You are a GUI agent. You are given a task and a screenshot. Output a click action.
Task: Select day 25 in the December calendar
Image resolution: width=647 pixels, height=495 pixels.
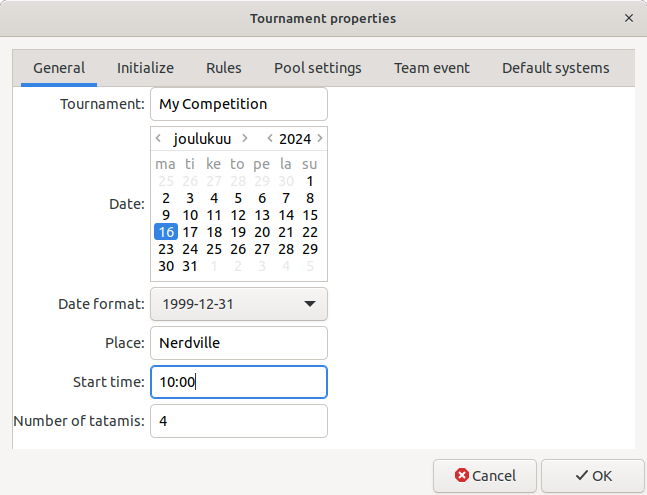point(214,249)
